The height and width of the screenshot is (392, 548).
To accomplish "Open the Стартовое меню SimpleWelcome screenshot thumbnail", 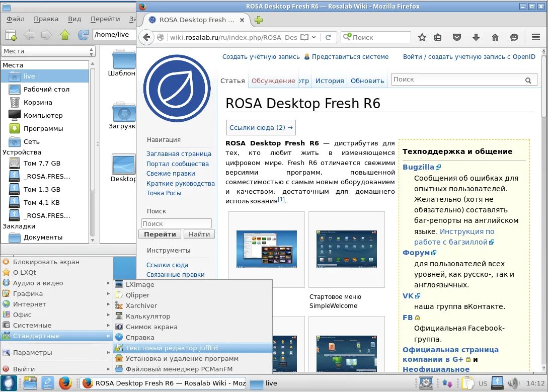I will click(x=346, y=249).
